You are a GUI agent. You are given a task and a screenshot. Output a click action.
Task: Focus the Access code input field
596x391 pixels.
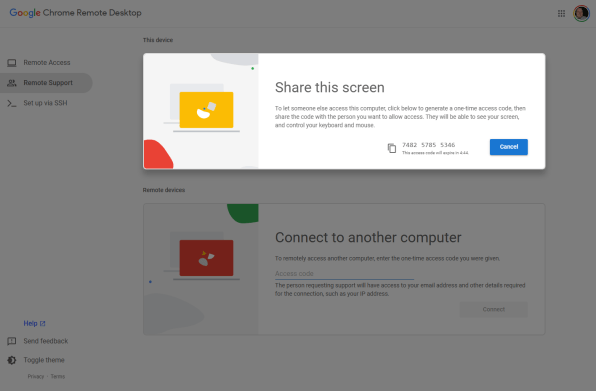coord(344,274)
